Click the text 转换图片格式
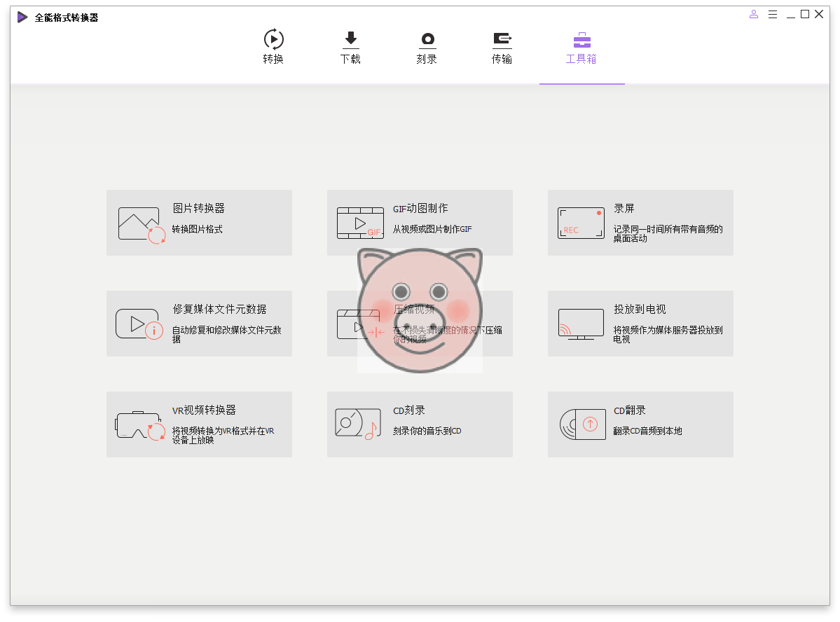The image size is (840, 622). tap(197, 229)
